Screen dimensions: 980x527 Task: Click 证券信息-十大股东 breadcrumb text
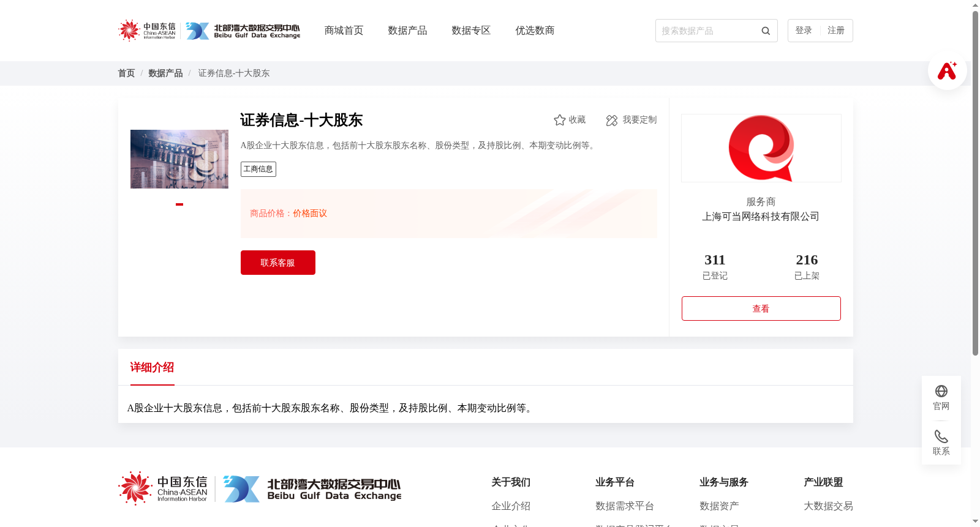pos(234,73)
